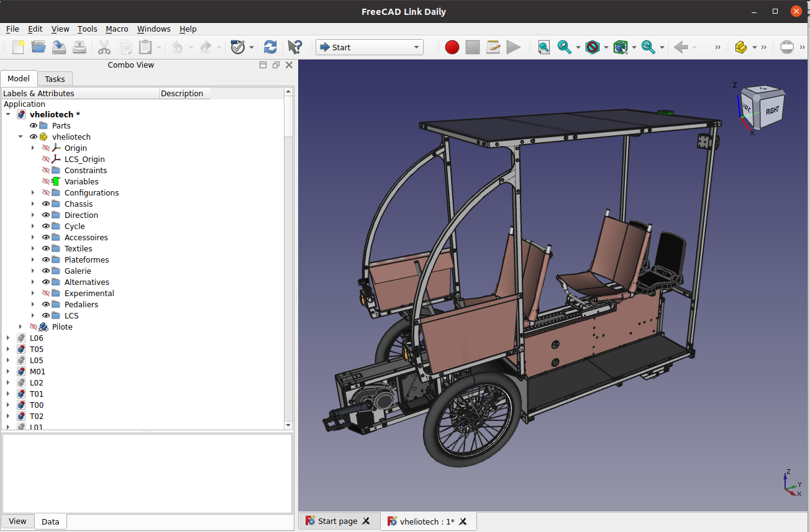Image resolution: width=810 pixels, height=532 pixels.
Task: Open the macros editor notepad icon
Action: tap(493, 47)
